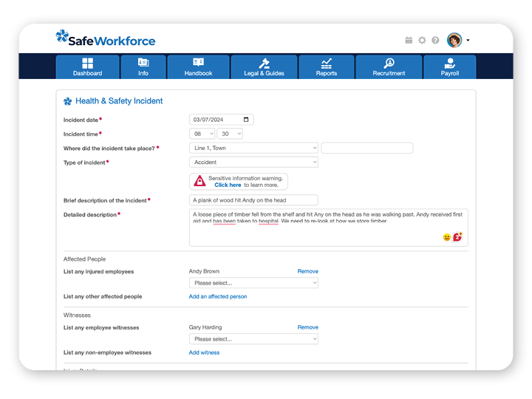Switch to the Reports tab
The image size is (532, 399).
[326, 66]
